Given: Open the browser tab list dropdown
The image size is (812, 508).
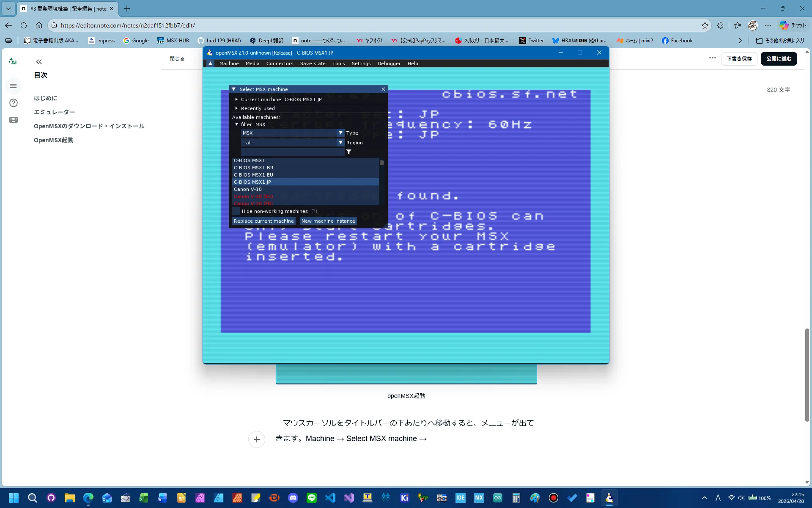Looking at the screenshot, I should click(x=8, y=8).
